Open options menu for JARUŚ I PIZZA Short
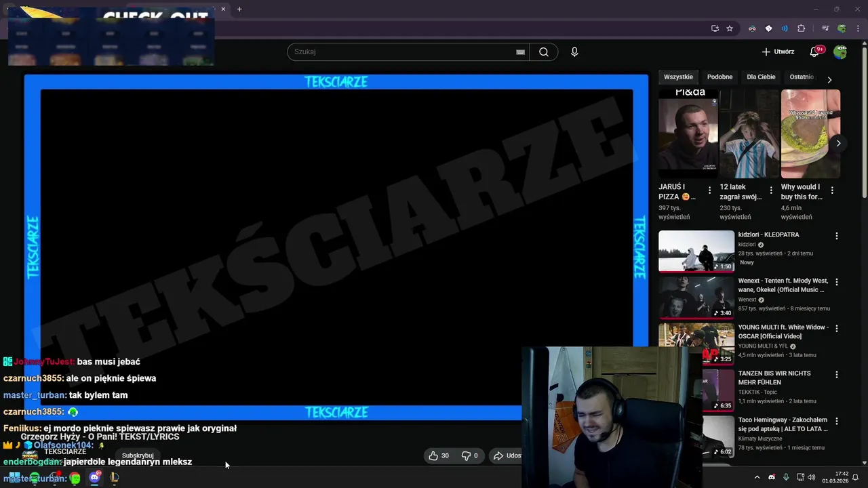This screenshot has width=868, height=488. click(x=709, y=190)
